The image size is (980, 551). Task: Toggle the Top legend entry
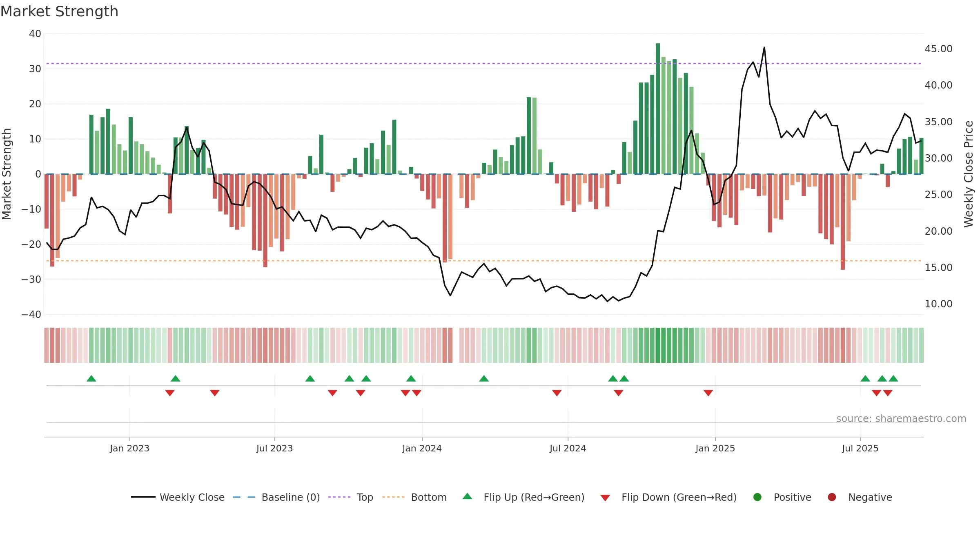(x=351, y=497)
